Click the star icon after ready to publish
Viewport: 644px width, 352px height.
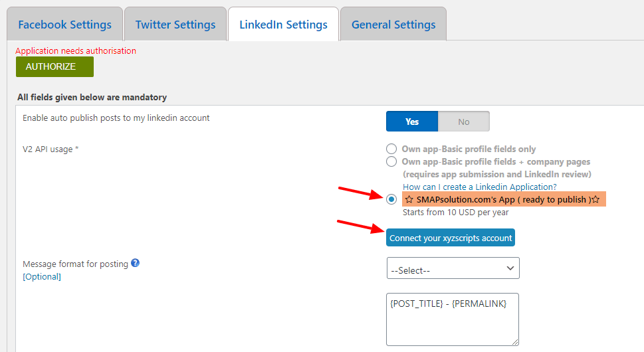tap(595, 199)
